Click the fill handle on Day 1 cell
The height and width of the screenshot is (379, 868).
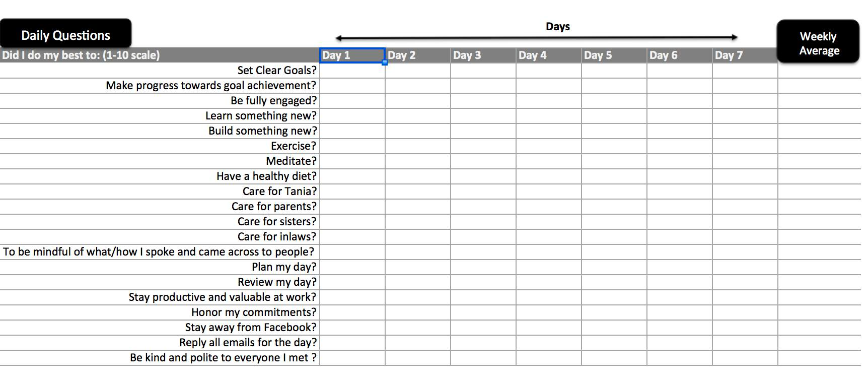click(x=385, y=62)
